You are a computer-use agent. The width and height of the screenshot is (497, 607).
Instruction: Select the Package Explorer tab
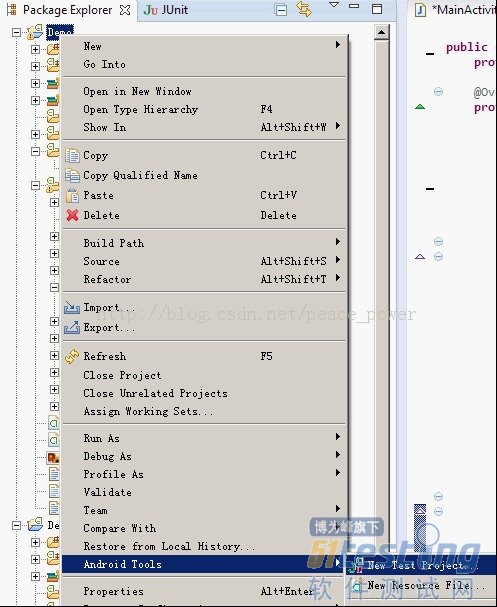tap(68, 10)
